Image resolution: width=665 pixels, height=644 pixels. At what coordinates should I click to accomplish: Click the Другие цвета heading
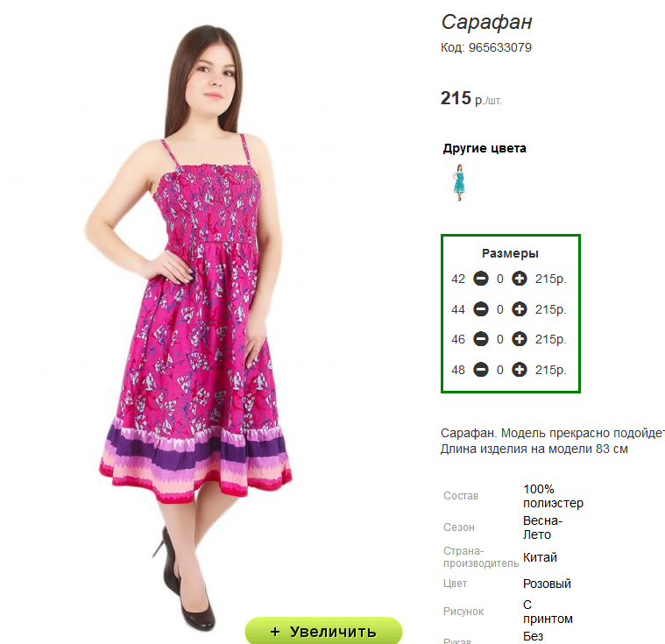485,148
